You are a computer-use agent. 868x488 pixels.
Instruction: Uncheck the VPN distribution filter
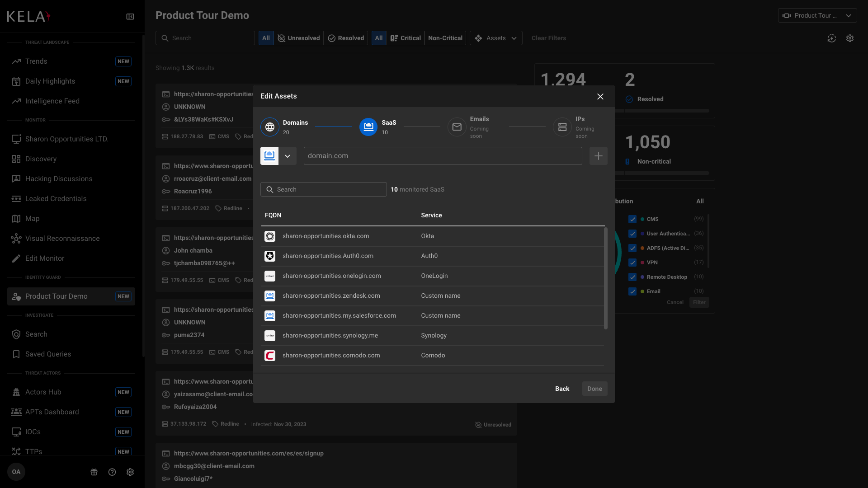point(632,263)
